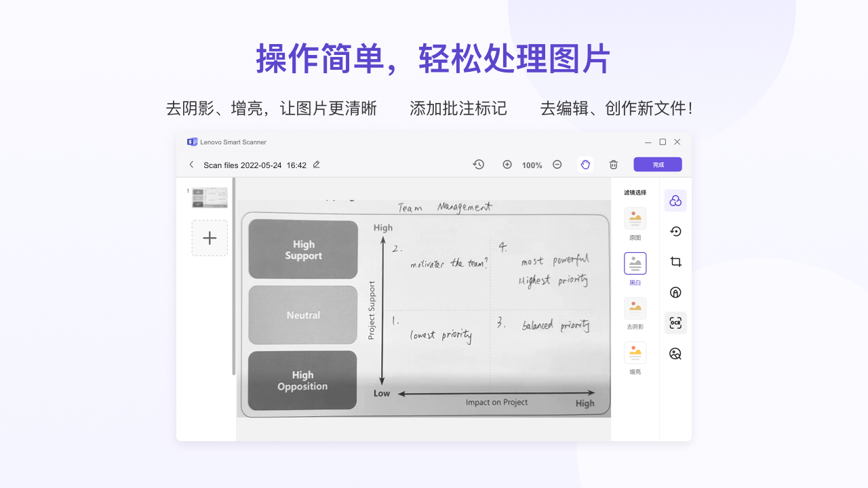Viewport: 868px width, 488px height.
Task: Zoom out with the minus control
Action: point(557,164)
